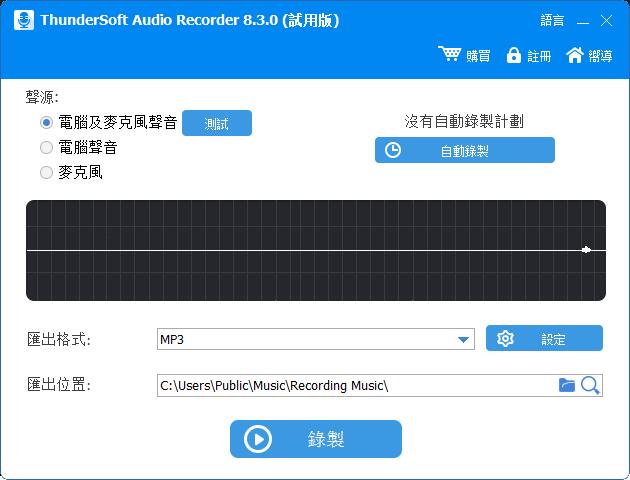This screenshot has width=630, height=480.
Task: Click the 沒有自動錄製計劃 status text
Action: 464,121
